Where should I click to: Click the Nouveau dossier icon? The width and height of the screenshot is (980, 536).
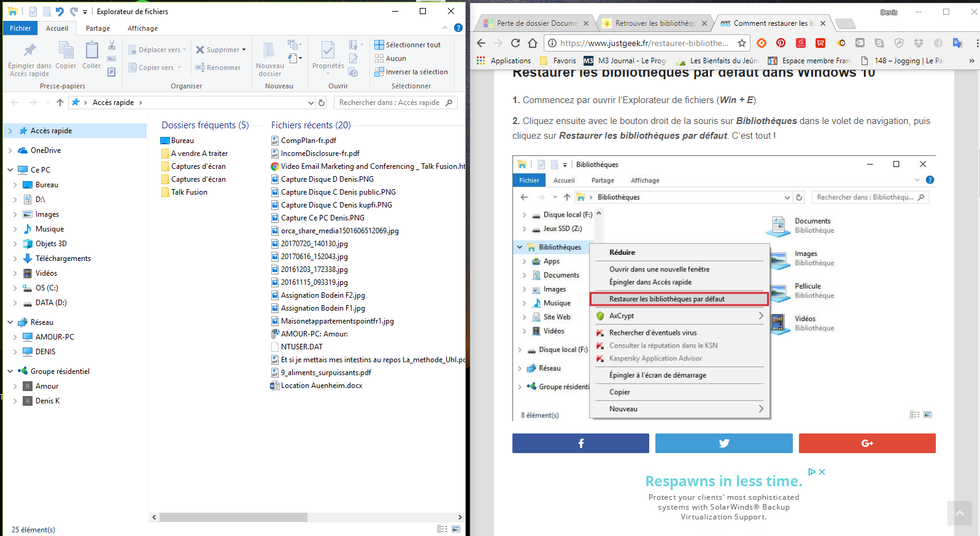point(269,50)
